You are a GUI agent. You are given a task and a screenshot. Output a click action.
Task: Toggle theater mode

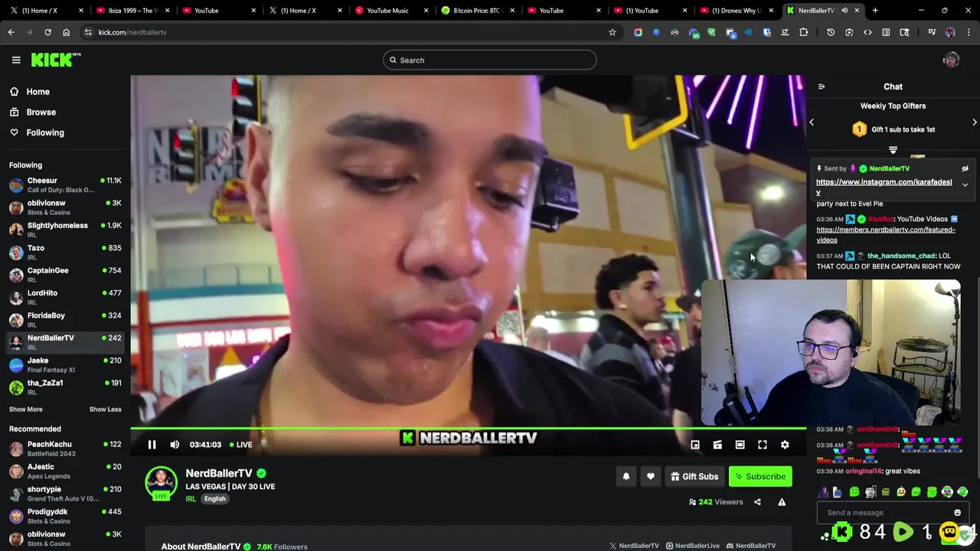click(740, 445)
